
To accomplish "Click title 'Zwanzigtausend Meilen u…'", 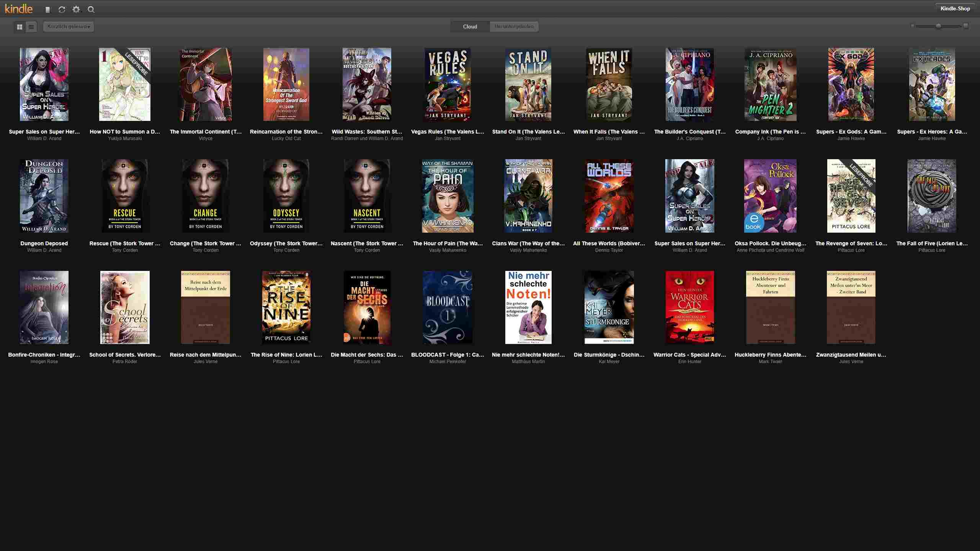I will click(851, 355).
